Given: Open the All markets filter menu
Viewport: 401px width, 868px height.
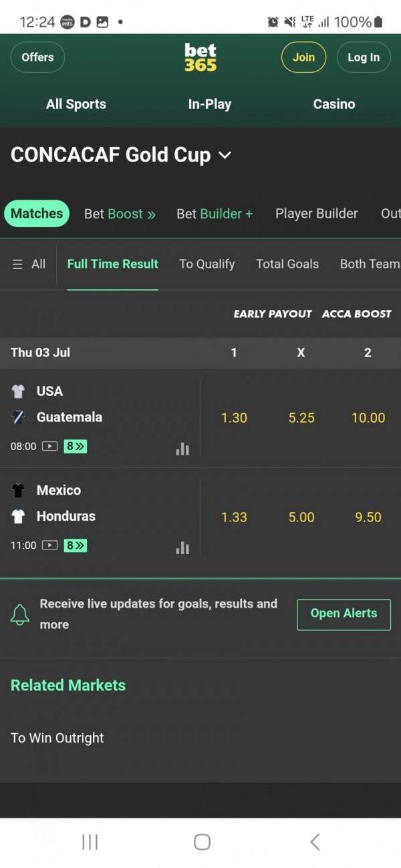Looking at the screenshot, I should [x=29, y=264].
